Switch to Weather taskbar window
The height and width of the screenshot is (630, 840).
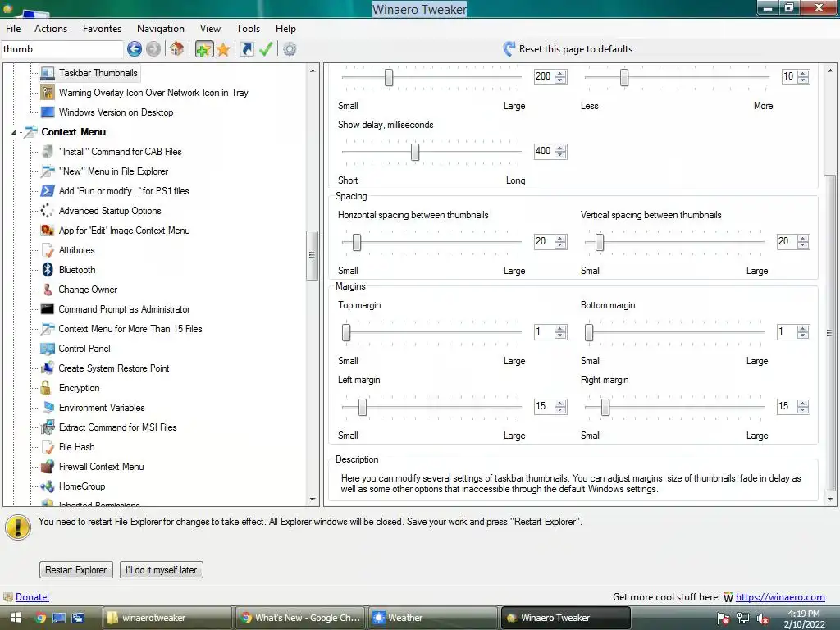point(433,618)
